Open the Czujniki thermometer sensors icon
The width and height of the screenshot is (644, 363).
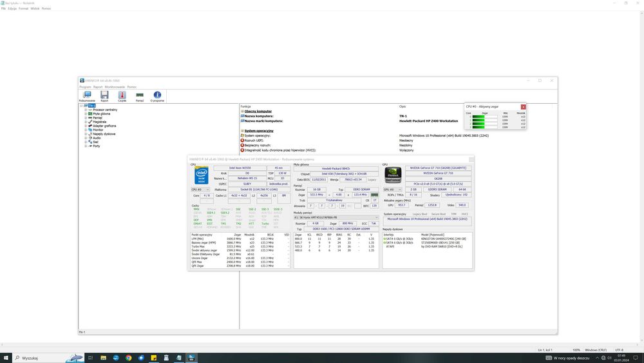tap(122, 95)
